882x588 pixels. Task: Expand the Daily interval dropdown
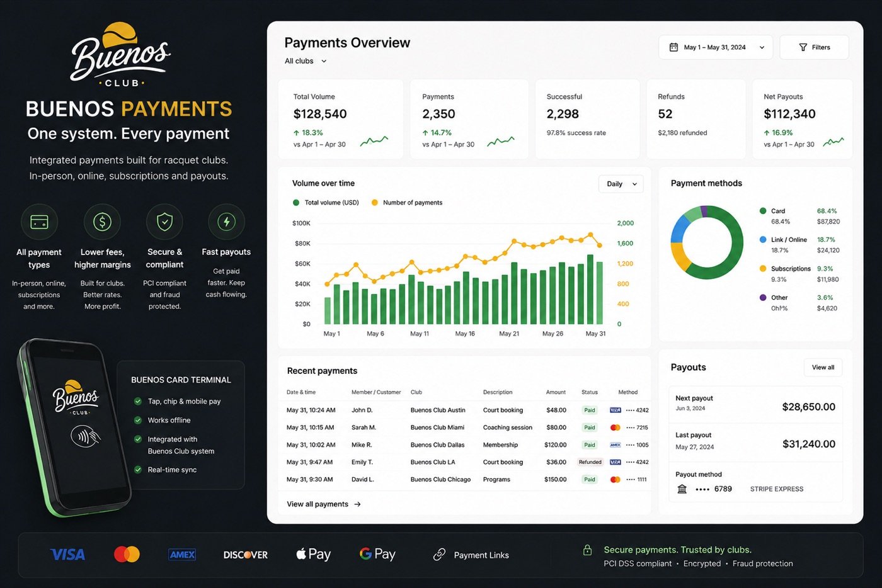[621, 184]
